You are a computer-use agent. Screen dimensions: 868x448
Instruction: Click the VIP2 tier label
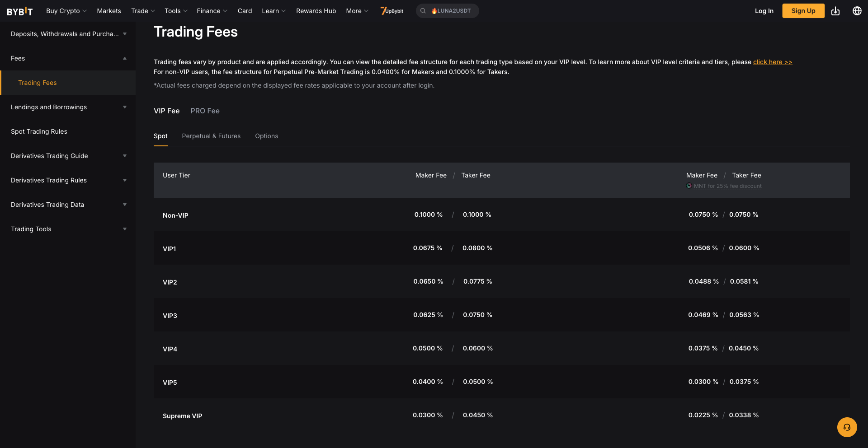170,282
